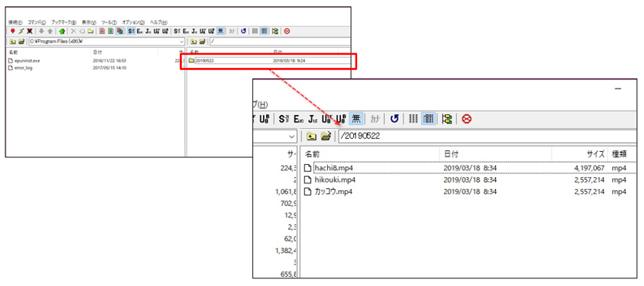644x286 pixels.
Task: Click the folder sync-move icon in small window
Action: click(275, 31)
